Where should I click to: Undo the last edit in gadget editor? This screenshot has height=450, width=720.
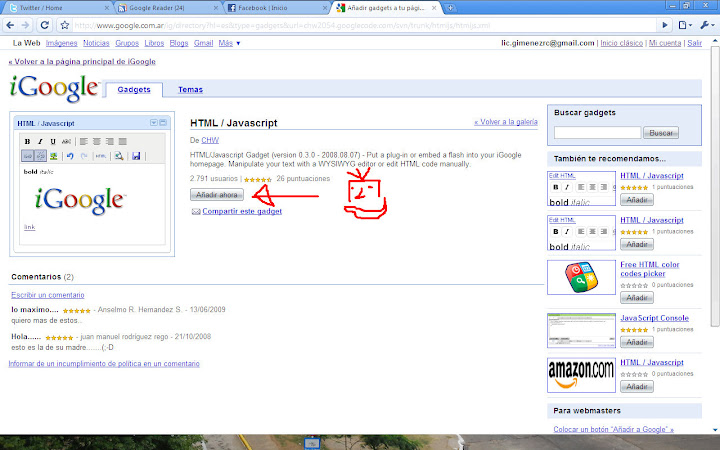[70, 156]
